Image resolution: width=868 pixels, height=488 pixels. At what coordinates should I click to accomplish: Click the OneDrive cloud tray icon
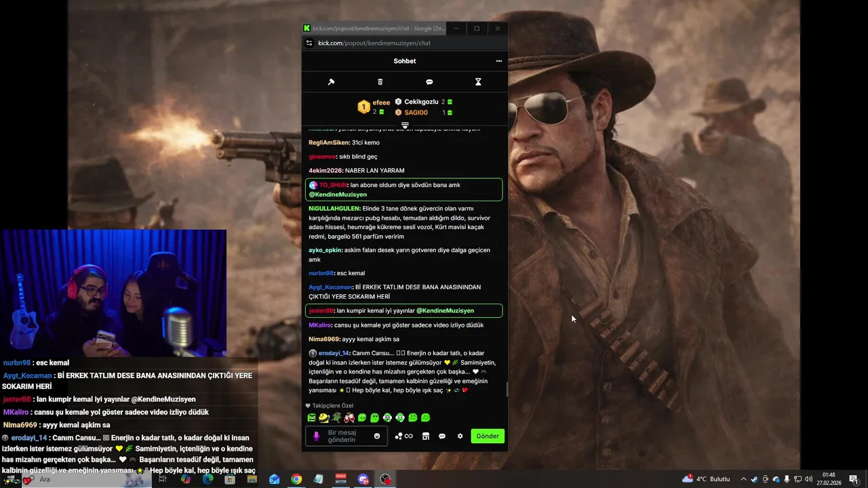[776, 479]
